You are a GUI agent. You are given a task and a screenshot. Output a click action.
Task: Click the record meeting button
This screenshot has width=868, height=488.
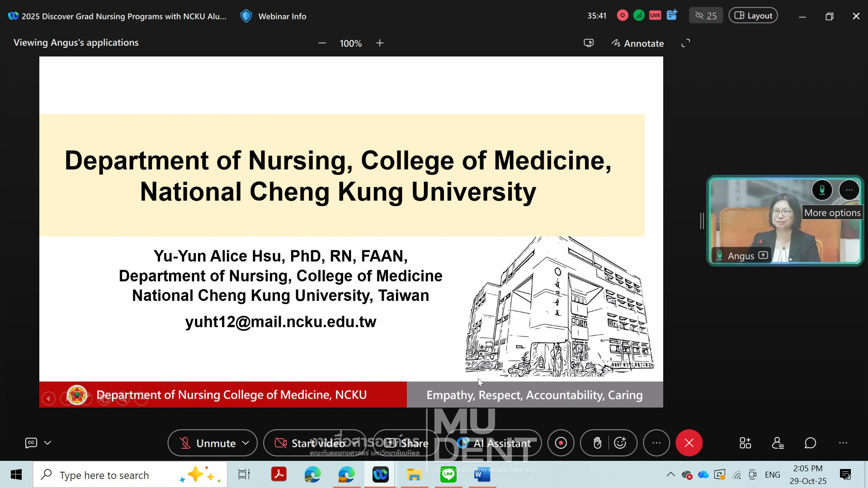pyautogui.click(x=561, y=443)
